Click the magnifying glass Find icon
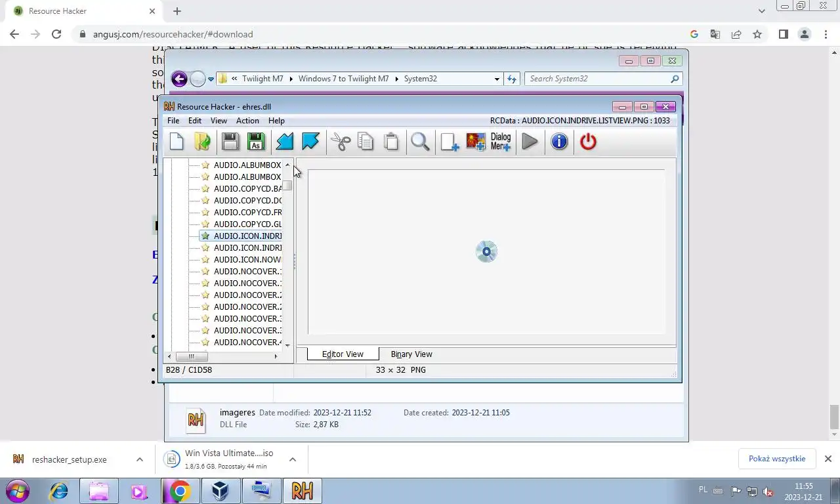Image resolution: width=840 pixels, height=504 pixels. [x=420, y=141]
